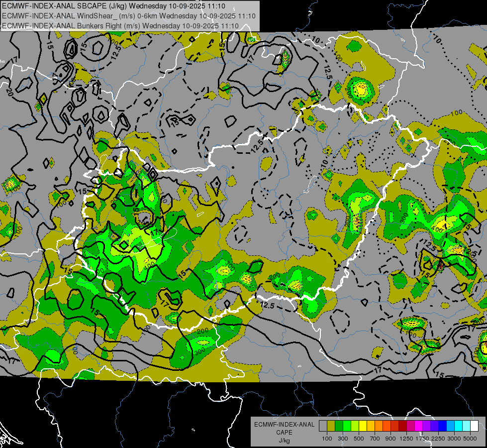The width and height of the screenshot is (487, 448).
Task: Click the pure blue legend swatch
Action: click(x=442, y=426)
